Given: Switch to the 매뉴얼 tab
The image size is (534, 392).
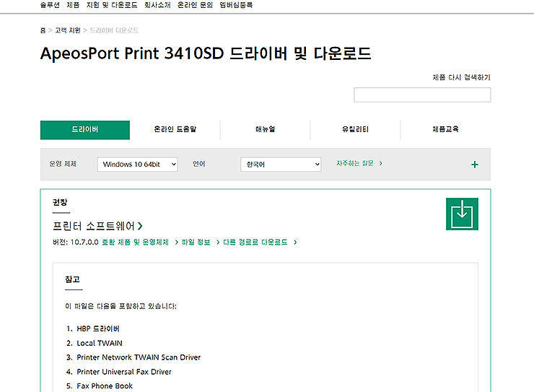Looking at the screenshot, I should [266, 130].
